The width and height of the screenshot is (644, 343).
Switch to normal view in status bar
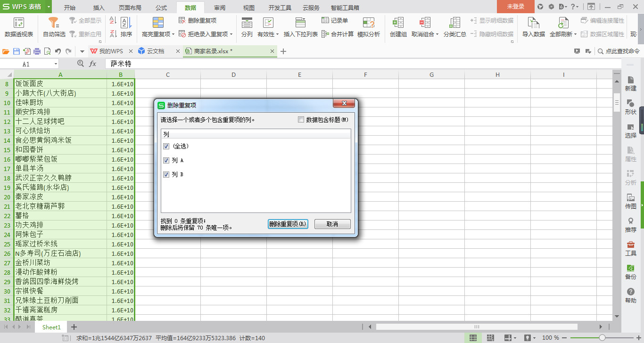point(472,338)
